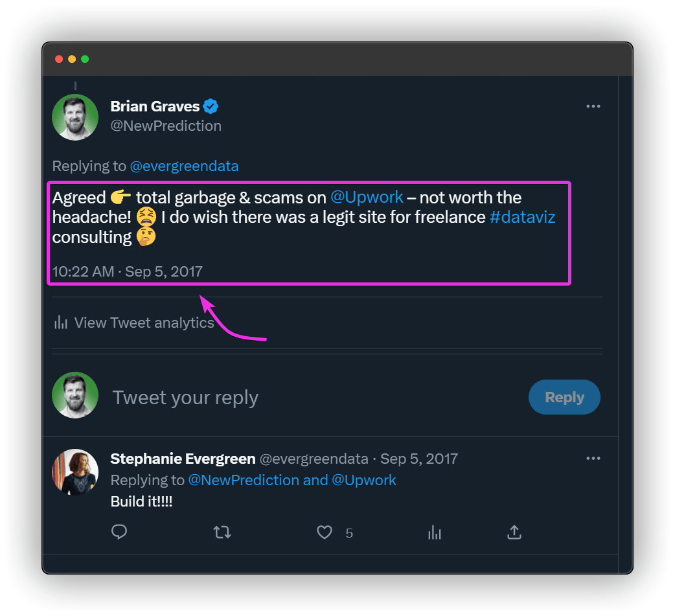Open Stephanie Evergreen's profile avatar
This screenshot has width=675, height=616.
pos(75,472)
